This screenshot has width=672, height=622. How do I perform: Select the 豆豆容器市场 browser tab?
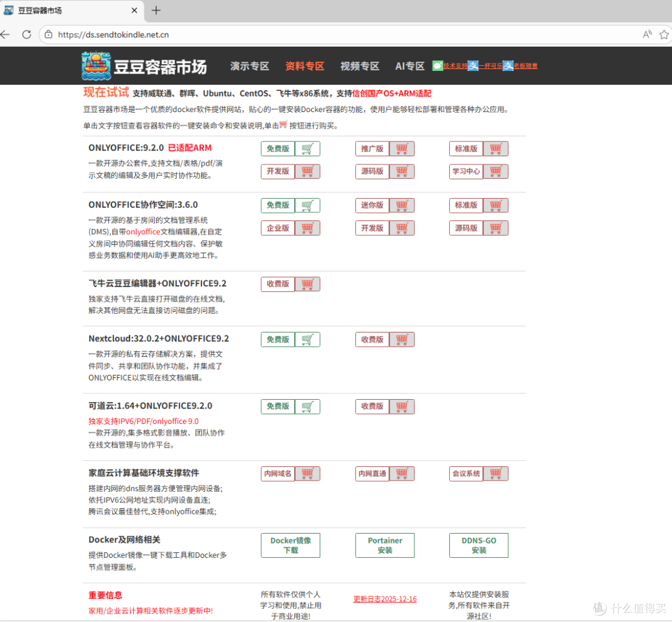point(71,11)
